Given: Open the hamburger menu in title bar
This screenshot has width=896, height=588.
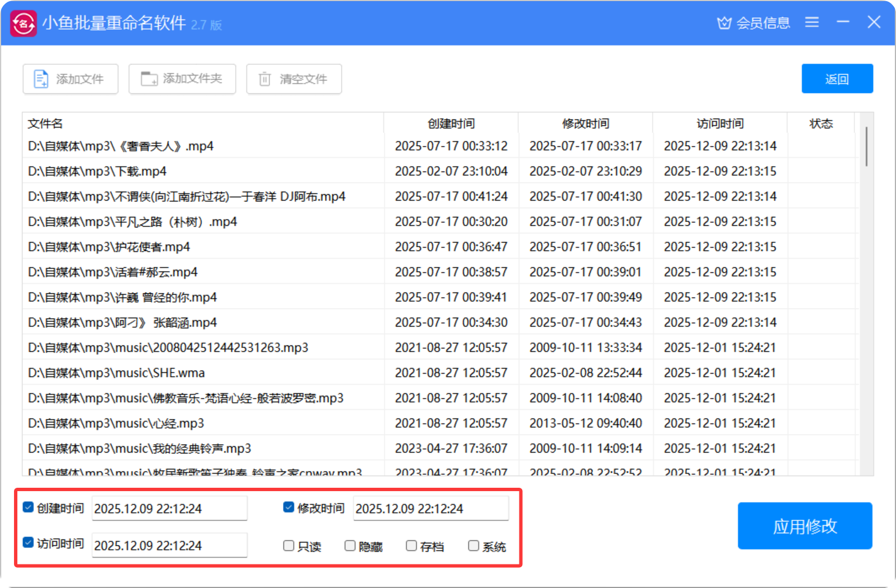Looking at the screenshot, I should 811,22.
